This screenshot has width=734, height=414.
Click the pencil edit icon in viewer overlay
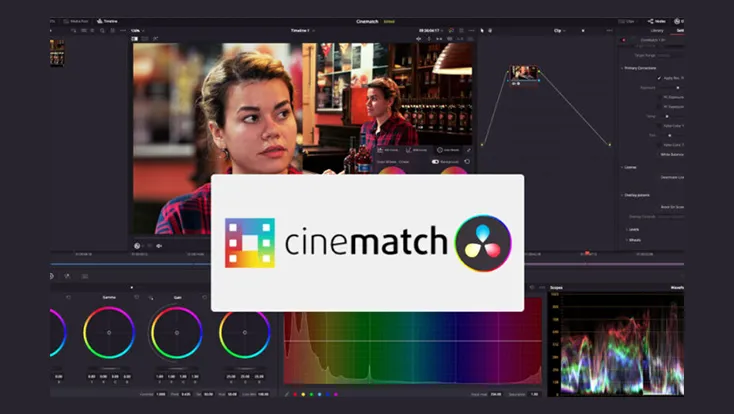[x=468, y=150]
